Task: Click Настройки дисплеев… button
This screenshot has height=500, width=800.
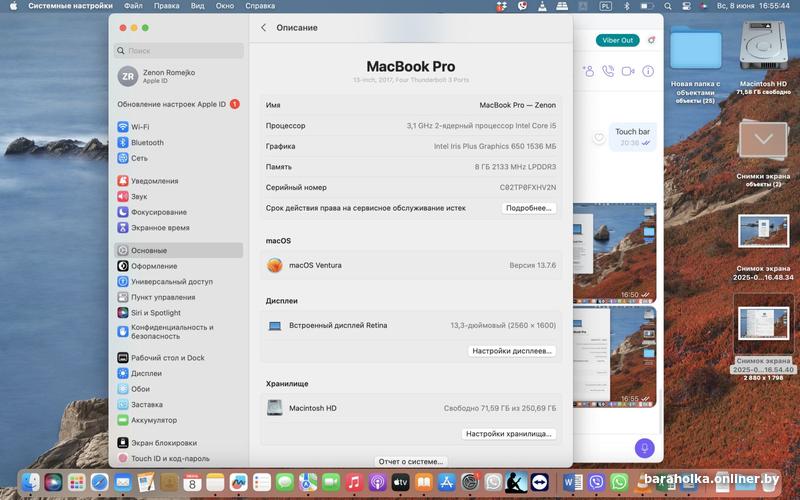Action: pos(512,351)
